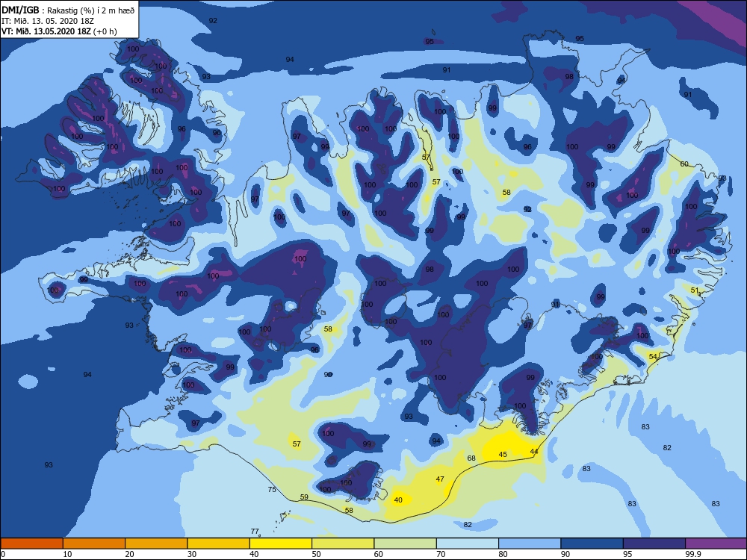Click the humidity value 47 on the map

tap(440, 479)
